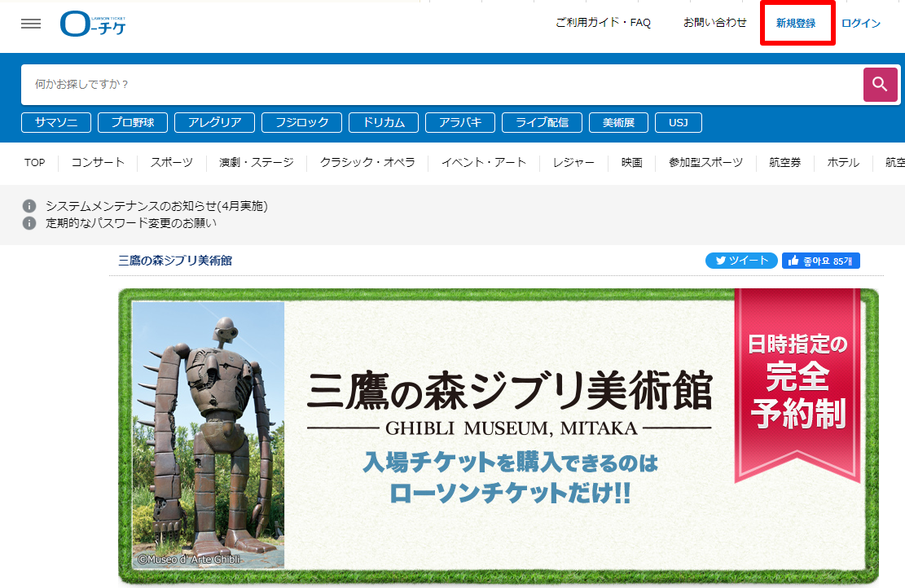This screenshot has height=588, width=905.
Task: Select the ドリカム keyword tag
Action: coord(384,122)
